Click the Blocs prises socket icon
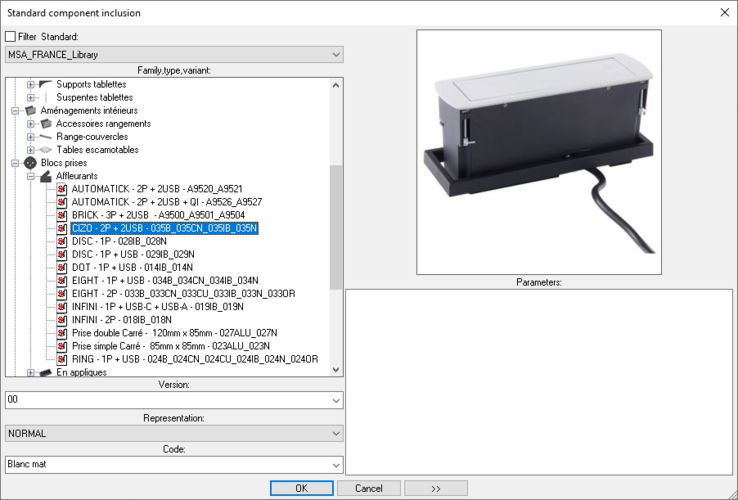Screen dimensions: 738x500 click(x=29, y=163)
